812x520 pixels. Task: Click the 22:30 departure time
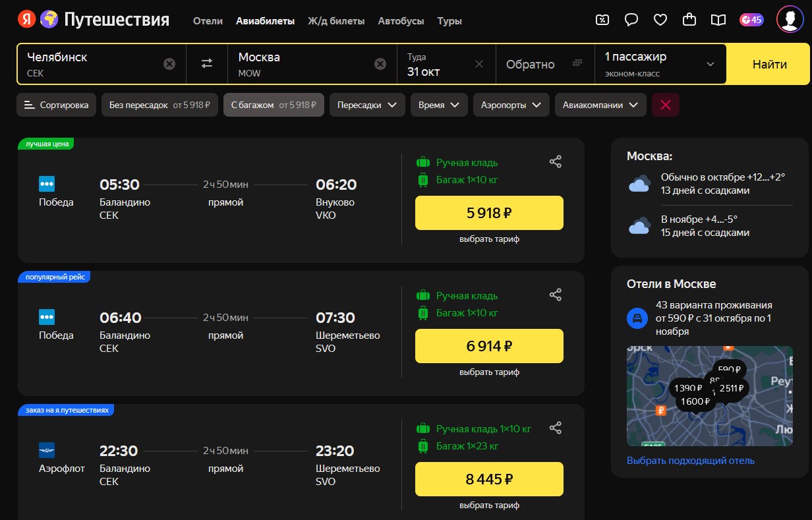(119, 451)
